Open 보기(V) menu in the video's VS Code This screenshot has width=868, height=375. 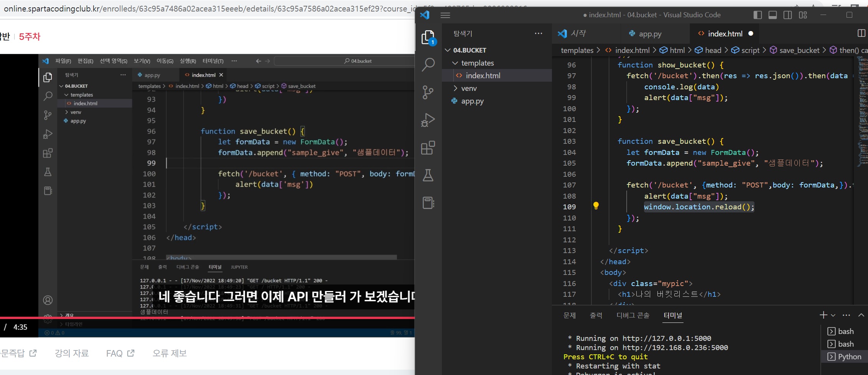[x=142, y=61]
